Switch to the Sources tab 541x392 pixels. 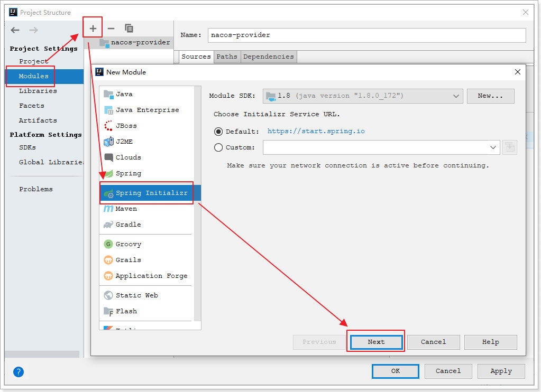pos(196,57)
